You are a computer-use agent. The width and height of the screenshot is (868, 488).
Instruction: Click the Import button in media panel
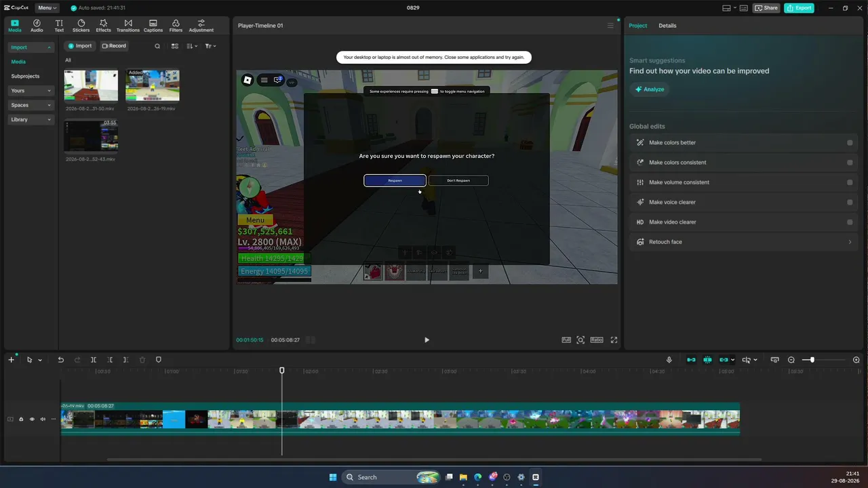[79, 46]
